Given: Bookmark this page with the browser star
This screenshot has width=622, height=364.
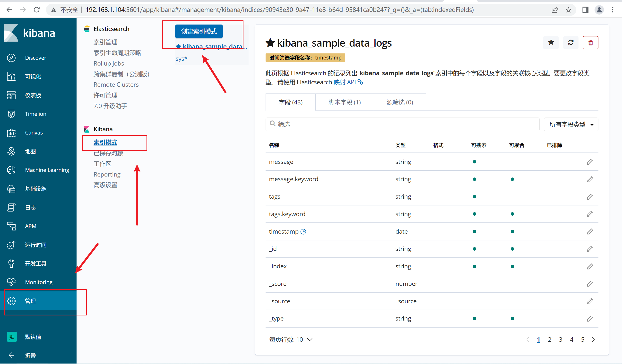Looking at the screenshot, I should coord(569,10).
